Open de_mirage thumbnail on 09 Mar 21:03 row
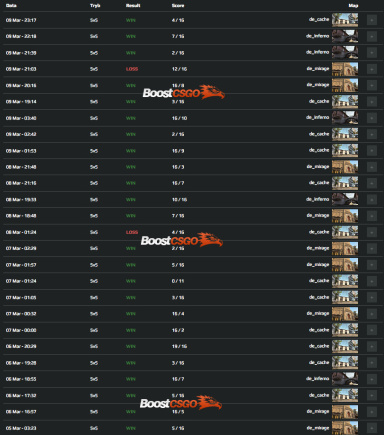Screen dimensions: 384x435 (345, 69)
